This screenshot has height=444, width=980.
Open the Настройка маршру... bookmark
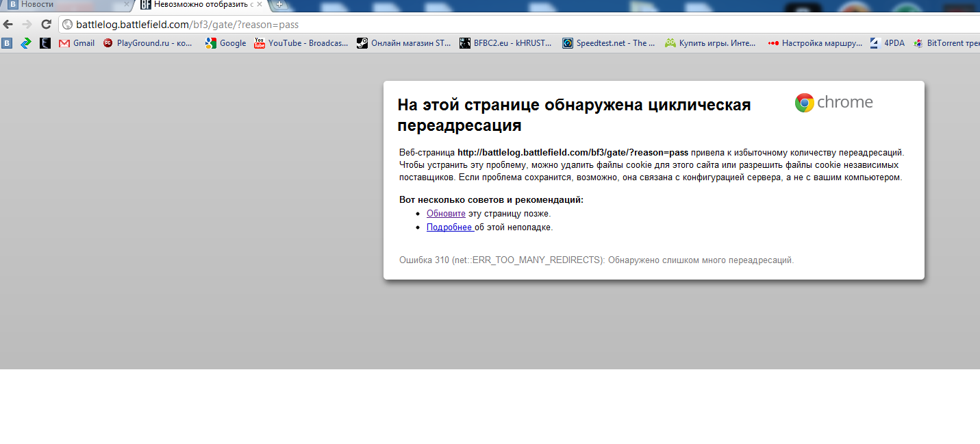815,43
